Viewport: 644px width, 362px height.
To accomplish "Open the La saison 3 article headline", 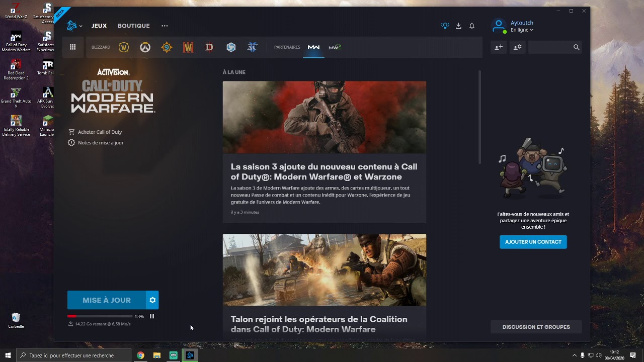I will [324, 171].
